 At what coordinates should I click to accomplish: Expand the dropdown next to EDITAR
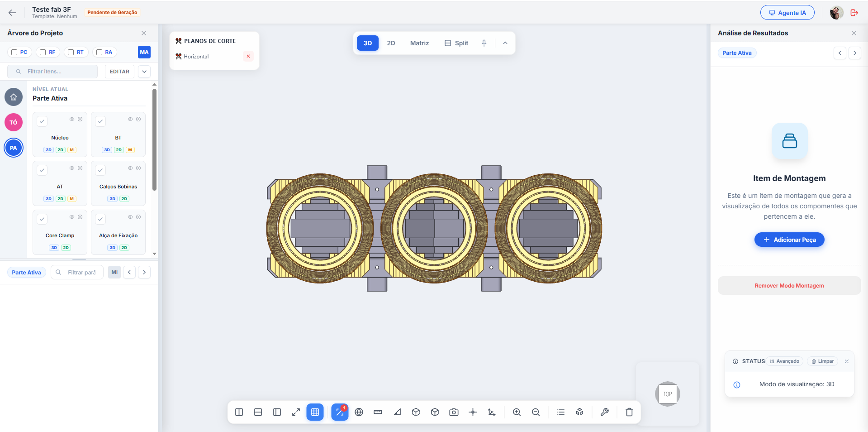click(144, 72)
